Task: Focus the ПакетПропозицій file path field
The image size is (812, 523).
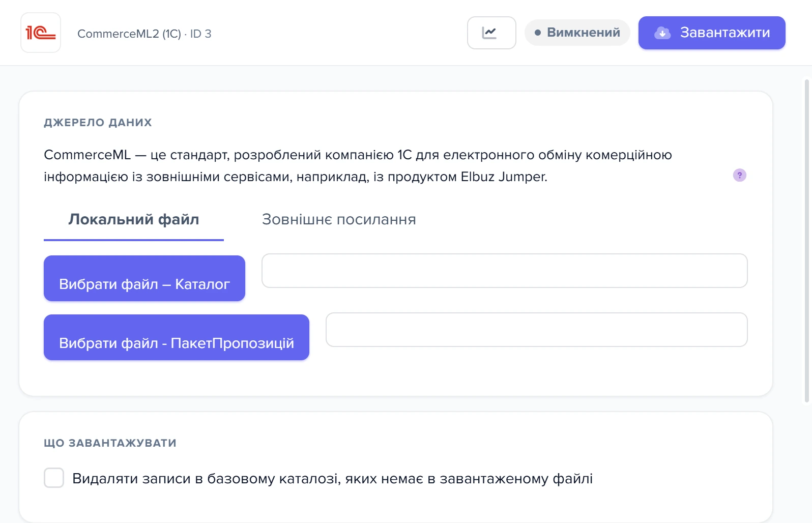Action: click(x=536, y=330)
